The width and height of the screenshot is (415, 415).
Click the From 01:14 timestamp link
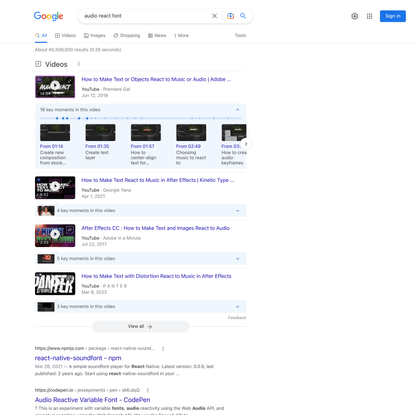(51, 146)
